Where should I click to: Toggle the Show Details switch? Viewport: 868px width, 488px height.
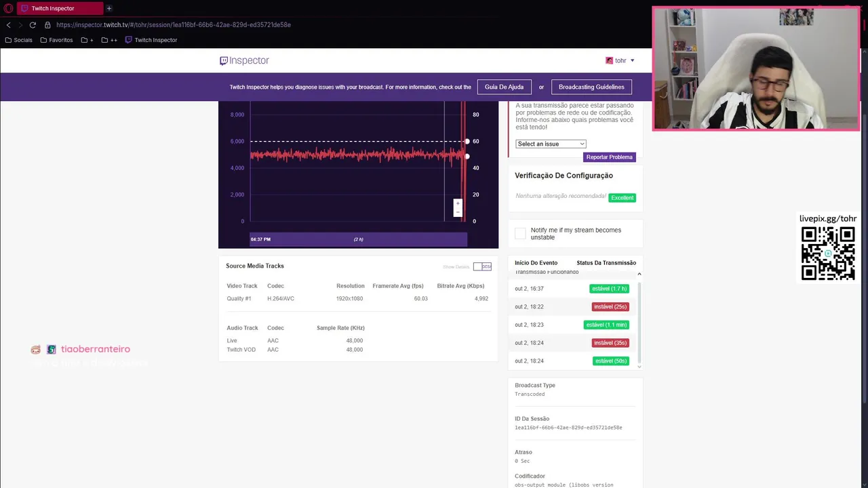pos(482,266)
